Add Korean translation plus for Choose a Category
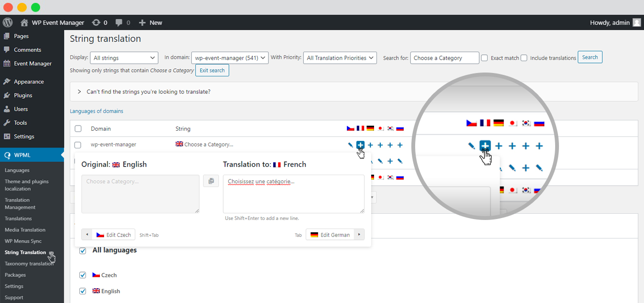 pos(390,145)
